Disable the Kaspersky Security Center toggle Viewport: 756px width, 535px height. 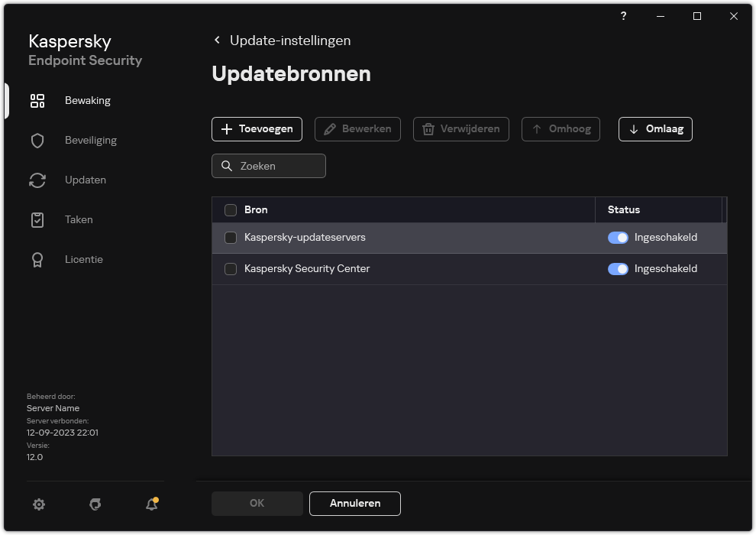click(x=618, y=269)
